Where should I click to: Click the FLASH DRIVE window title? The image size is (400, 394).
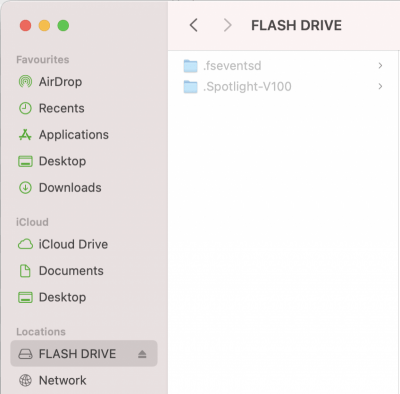(x=296, y=25)
